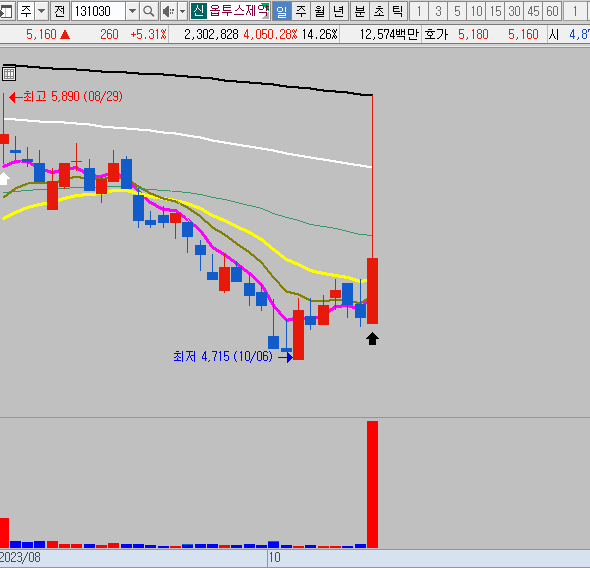The image size is (590, 568).
Task: Click the 2023/08 date label on the time axis
Action: point(20,557)
